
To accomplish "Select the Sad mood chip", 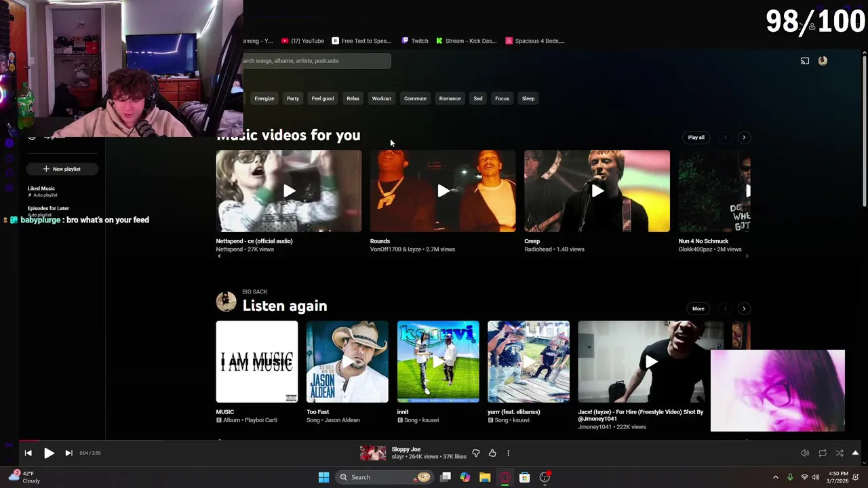I will pyautogui.click(x=478, y=98).
